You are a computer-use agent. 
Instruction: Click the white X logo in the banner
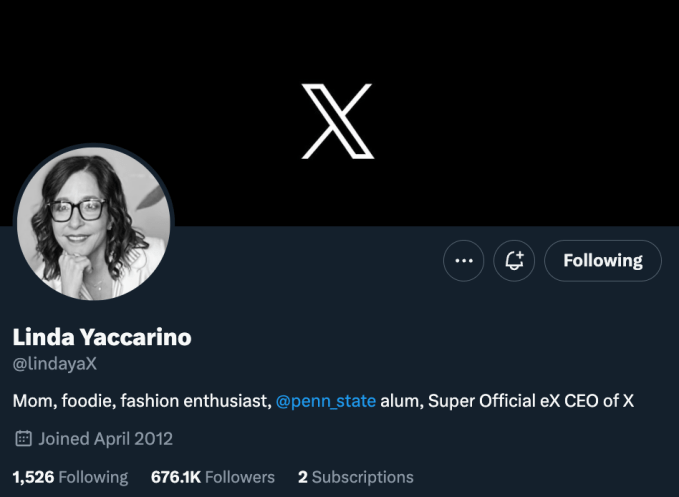pos(337,121)
